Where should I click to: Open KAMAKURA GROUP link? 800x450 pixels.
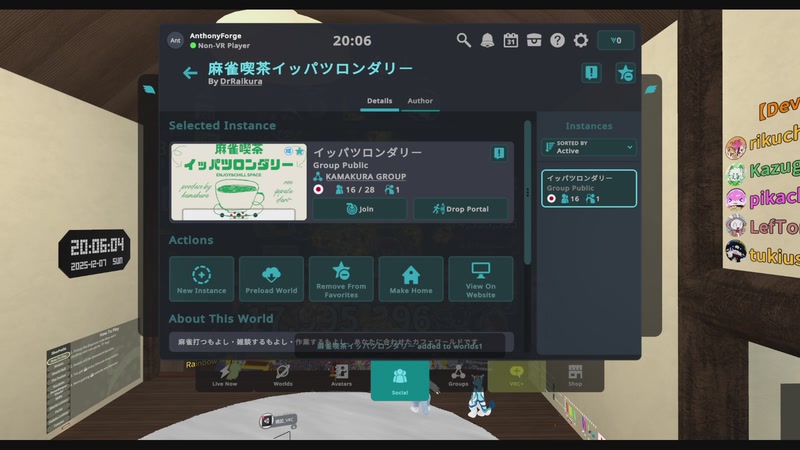366,177
